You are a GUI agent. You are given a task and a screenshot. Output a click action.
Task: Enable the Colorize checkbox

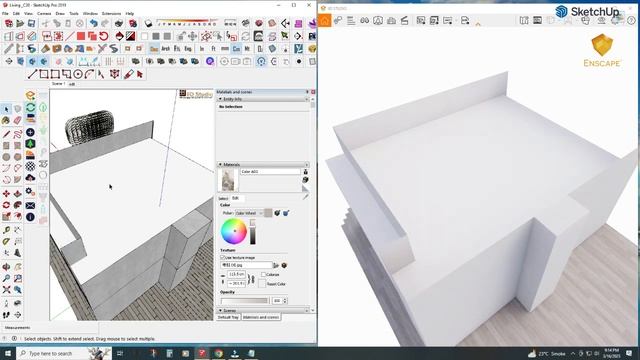[263, 275]
